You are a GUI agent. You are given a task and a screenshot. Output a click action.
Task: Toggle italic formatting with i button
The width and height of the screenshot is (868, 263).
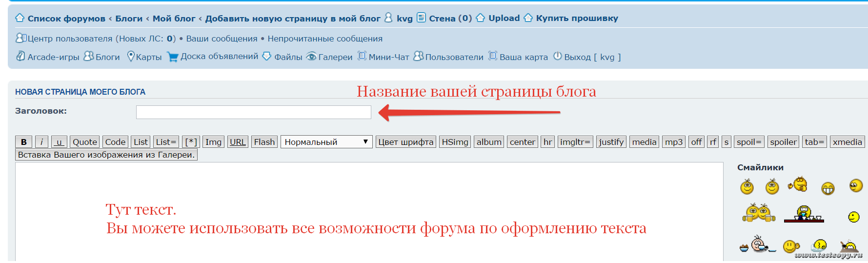42,142
